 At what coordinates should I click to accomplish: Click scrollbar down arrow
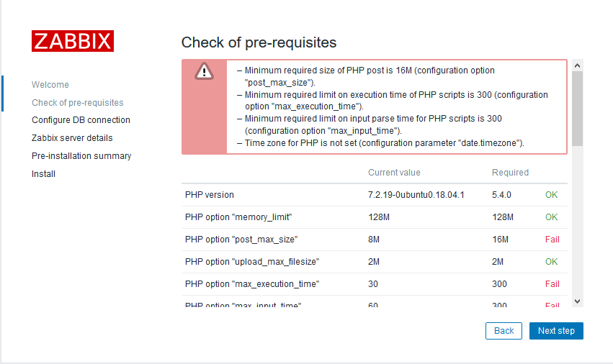click(x=577, y=300)
